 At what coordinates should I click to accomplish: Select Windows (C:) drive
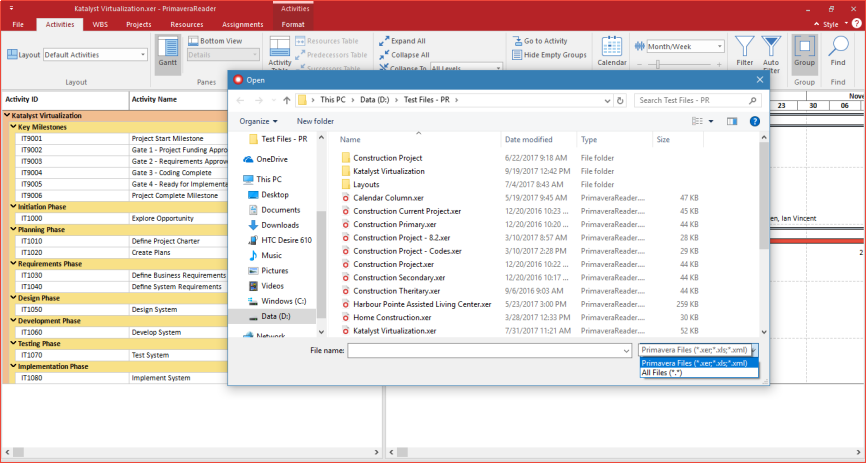click(x=276, y=301)
